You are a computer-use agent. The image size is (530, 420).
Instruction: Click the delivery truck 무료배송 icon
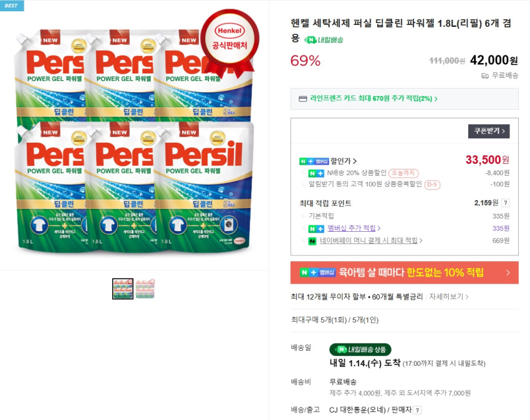(x=484, y=75)
